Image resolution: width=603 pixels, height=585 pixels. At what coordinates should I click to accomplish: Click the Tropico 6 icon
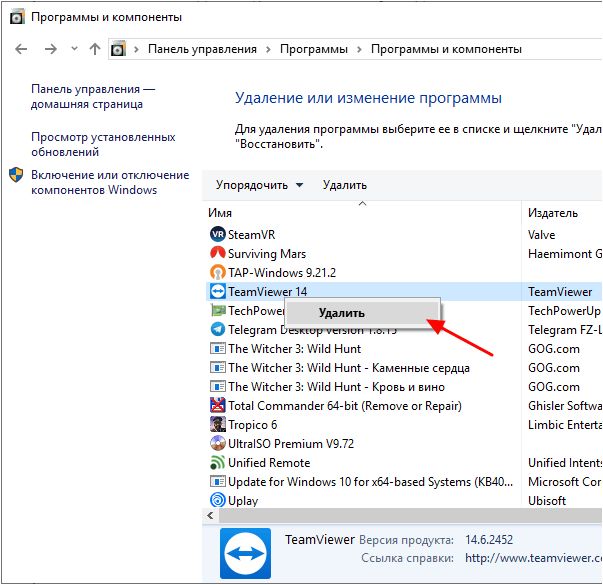click(x=218, y=424)
